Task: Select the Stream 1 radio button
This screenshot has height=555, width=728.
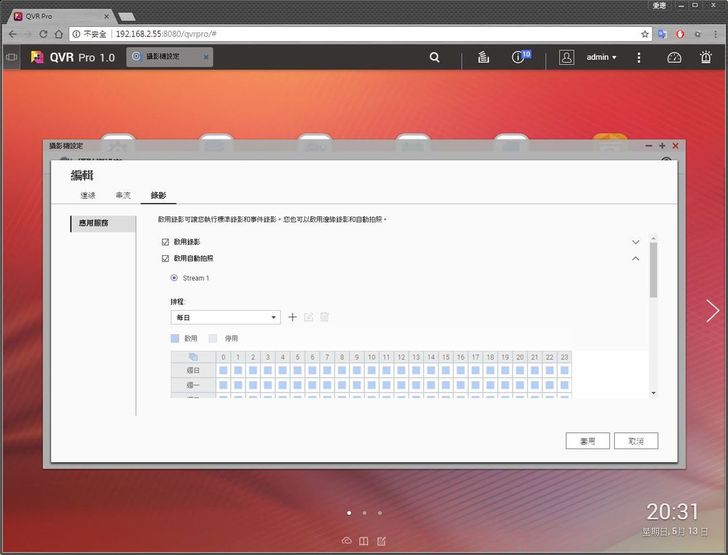Action: (x=176, y=278)
